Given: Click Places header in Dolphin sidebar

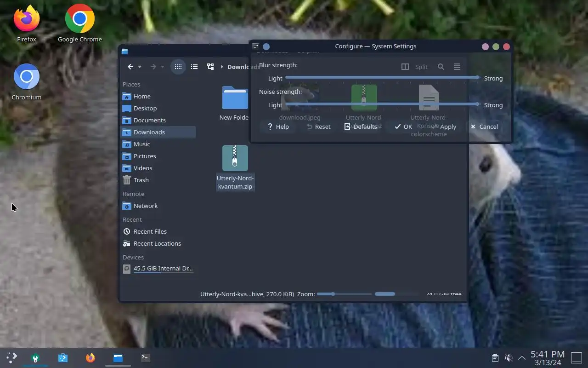Looking at the screenshot, I should tap(131, 84).
